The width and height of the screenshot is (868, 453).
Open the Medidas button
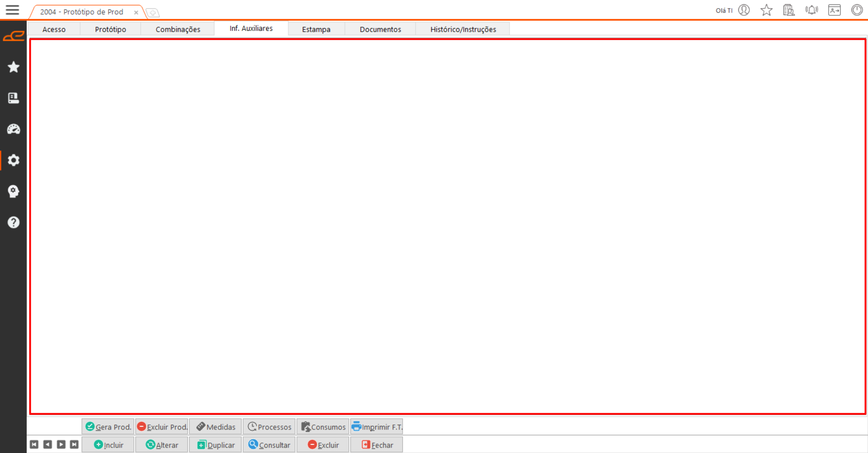pyautogui.click(x=215, y=427)
